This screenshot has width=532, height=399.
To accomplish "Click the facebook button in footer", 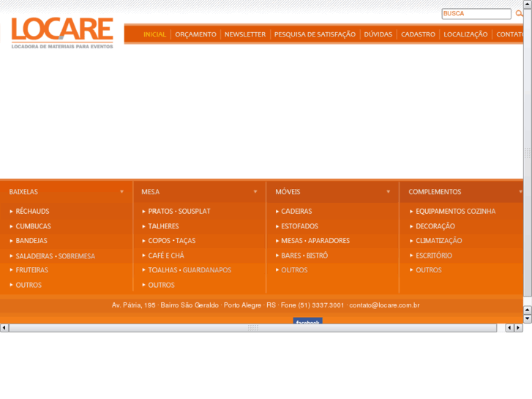I will [308, 321].
